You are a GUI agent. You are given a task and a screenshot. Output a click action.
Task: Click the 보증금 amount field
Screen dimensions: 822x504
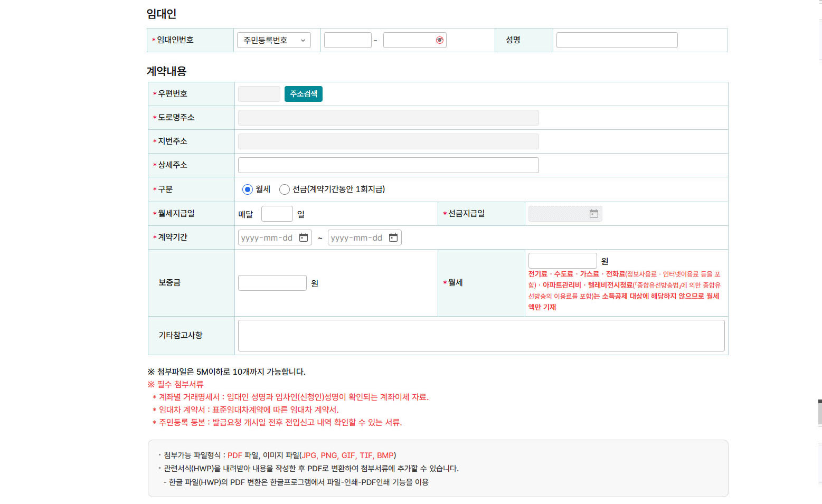tap(272, 283)
